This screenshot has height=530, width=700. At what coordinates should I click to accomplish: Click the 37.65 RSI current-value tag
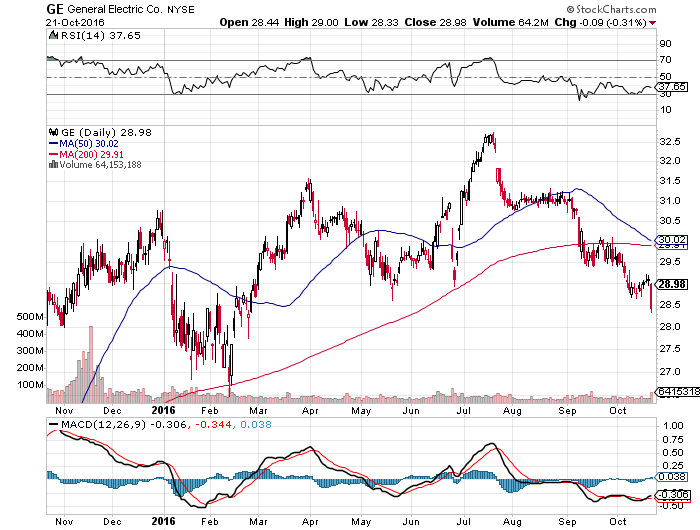tap(671, 87)
